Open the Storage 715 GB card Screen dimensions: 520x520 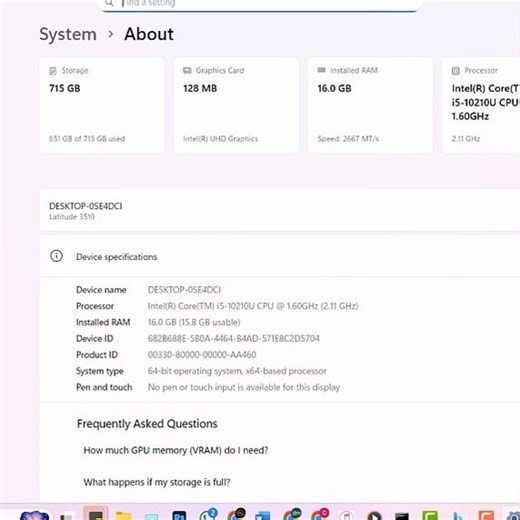click(102, 105)
